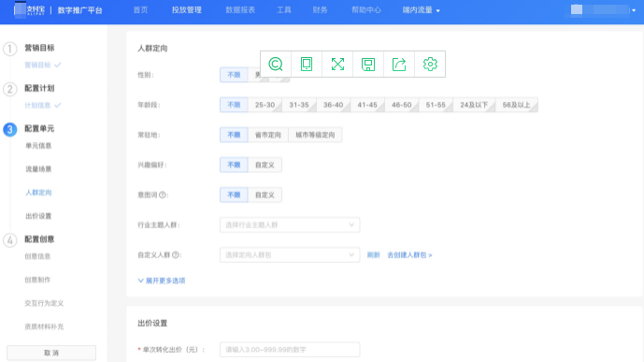The width and height of the screenshot is (644, 362).
Task: Open 数据报表 in top navigation
Action: pos(240,10)
